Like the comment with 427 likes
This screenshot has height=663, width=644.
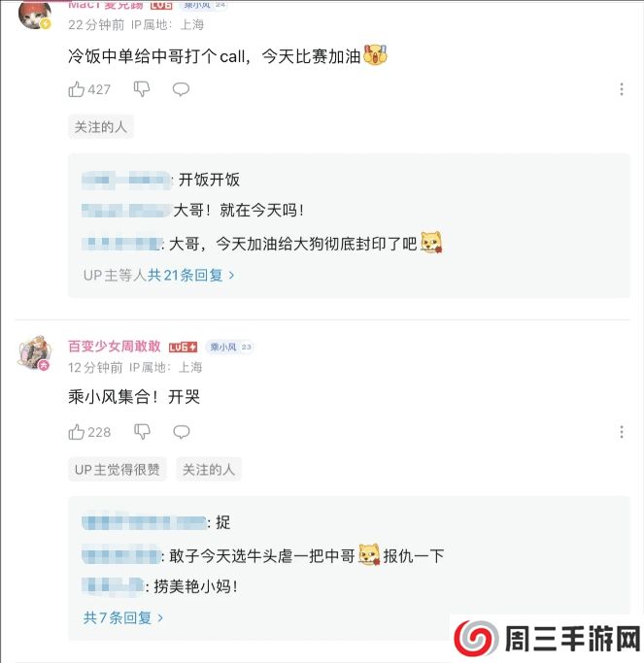tap(77, 89)
